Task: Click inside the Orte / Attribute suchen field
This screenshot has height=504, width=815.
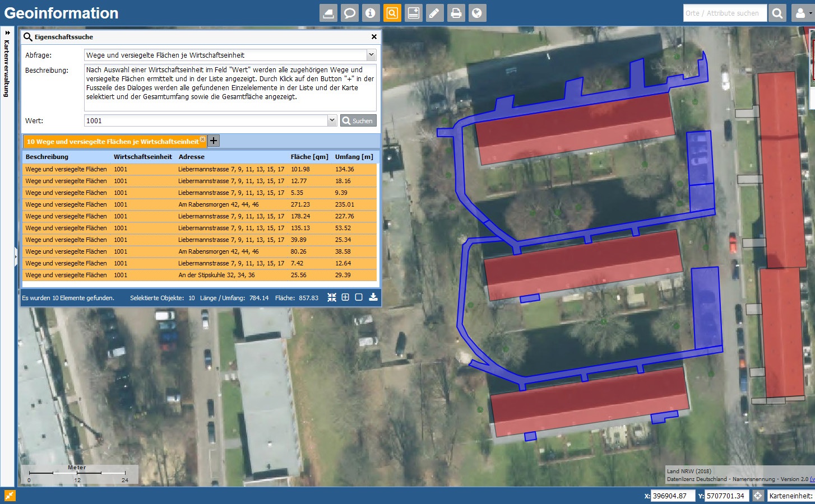Action: [724, 13]
